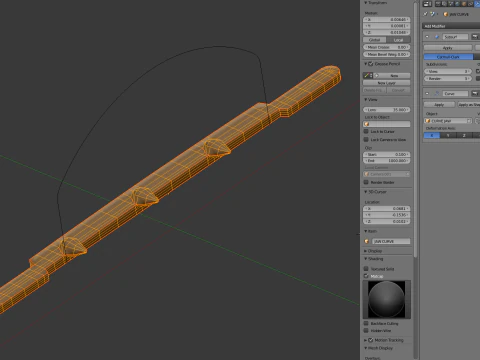Collapse the Subsurf modifier panel
The image size is (480, 360).
[x=428, y=37]
